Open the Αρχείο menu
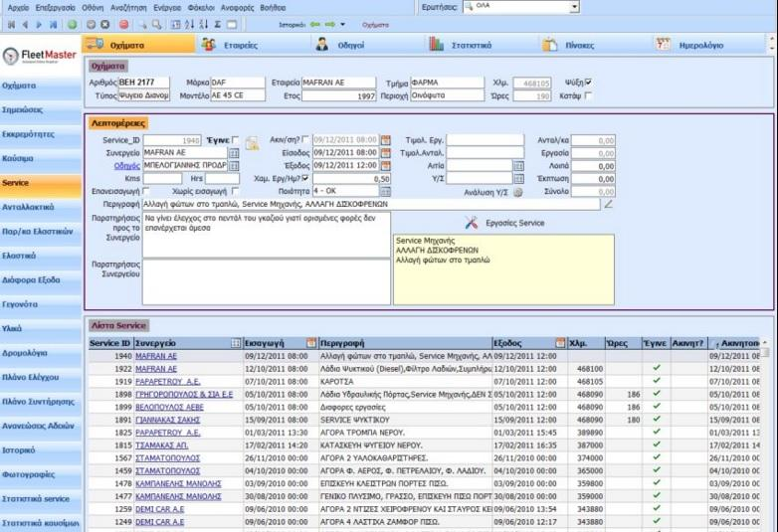 18,7
